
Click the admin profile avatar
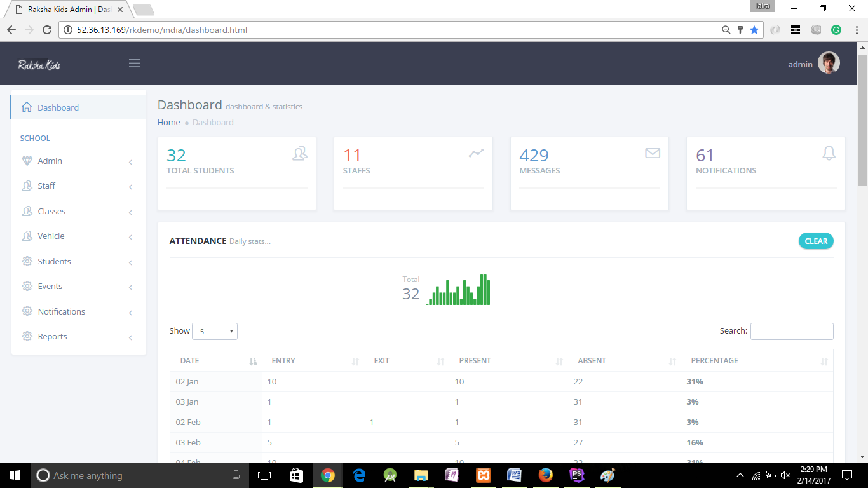coord(829,64)
